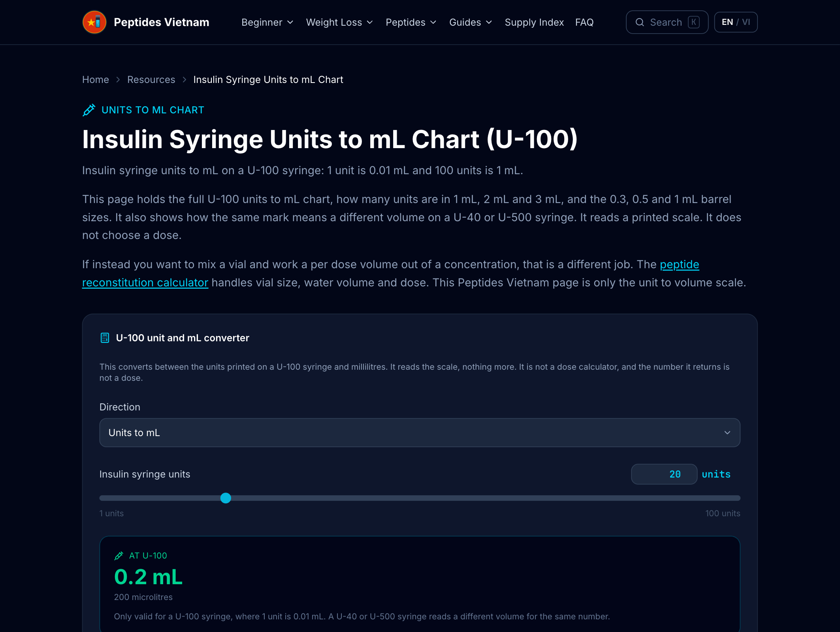Click the cyan 'units' suffix beside input
Screen dimensions: 840x632
tap(716, 474)
